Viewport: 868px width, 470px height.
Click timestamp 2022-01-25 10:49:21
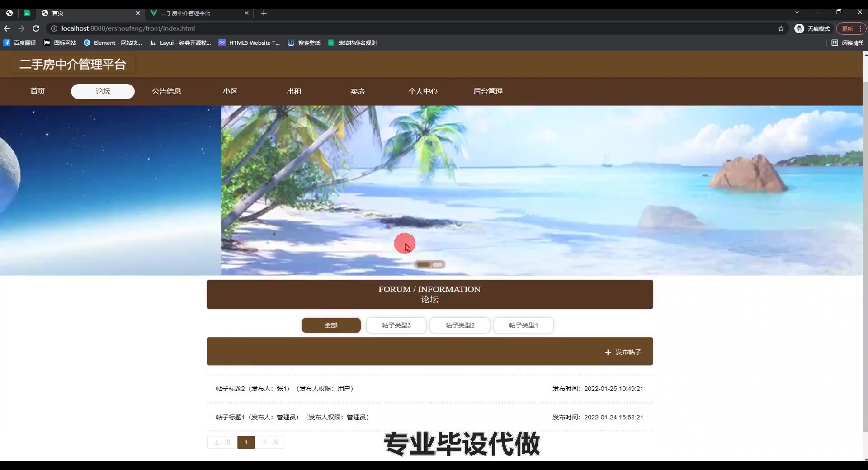(x=613, y=389)
